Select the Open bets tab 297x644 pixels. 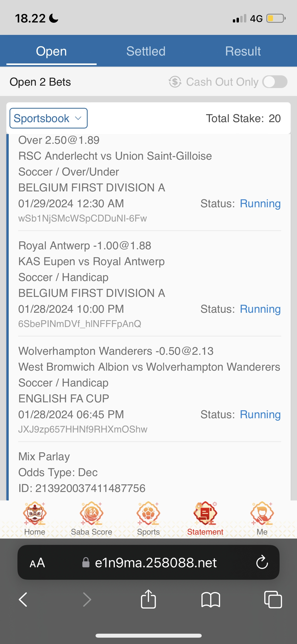(51, 51)
